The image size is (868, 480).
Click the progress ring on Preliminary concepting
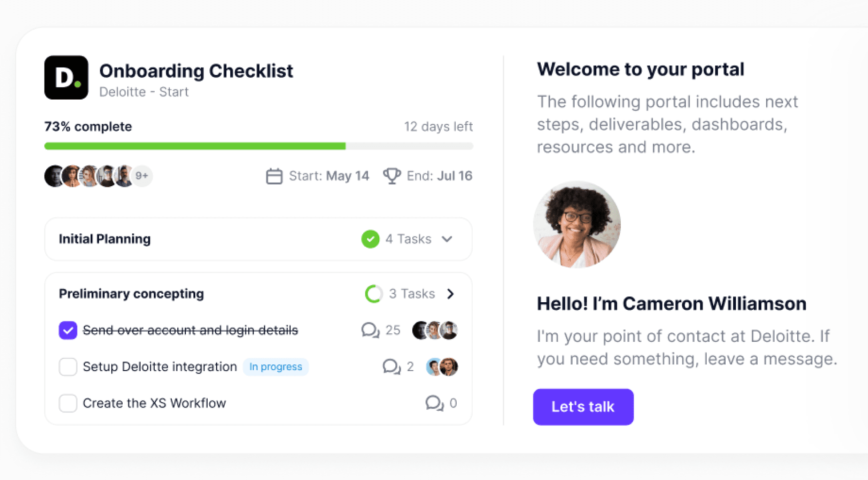[x=374, y=294]
